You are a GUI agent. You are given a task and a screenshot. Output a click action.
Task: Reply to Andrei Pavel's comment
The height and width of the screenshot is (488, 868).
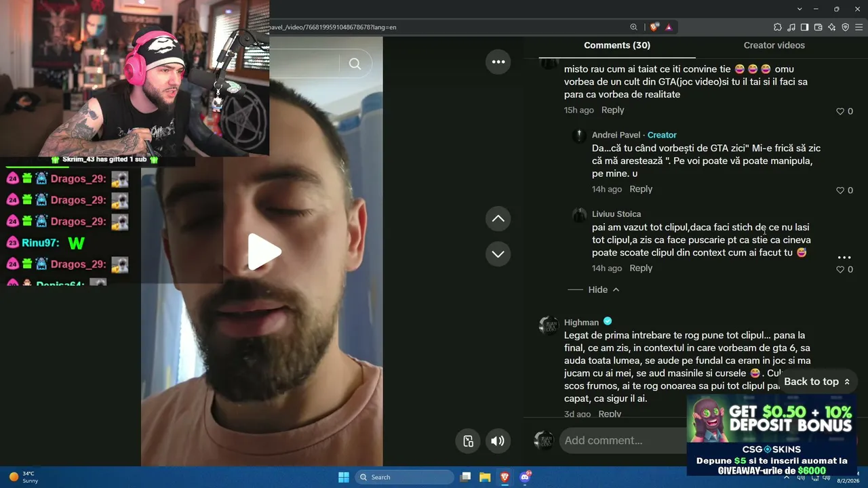pyautogui.click(x=641, y=189)
